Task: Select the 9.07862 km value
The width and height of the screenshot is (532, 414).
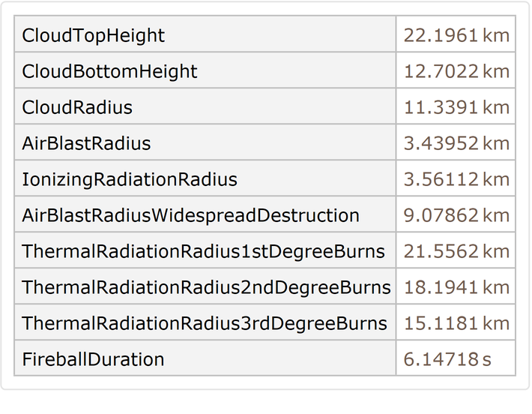Action: 456,215
